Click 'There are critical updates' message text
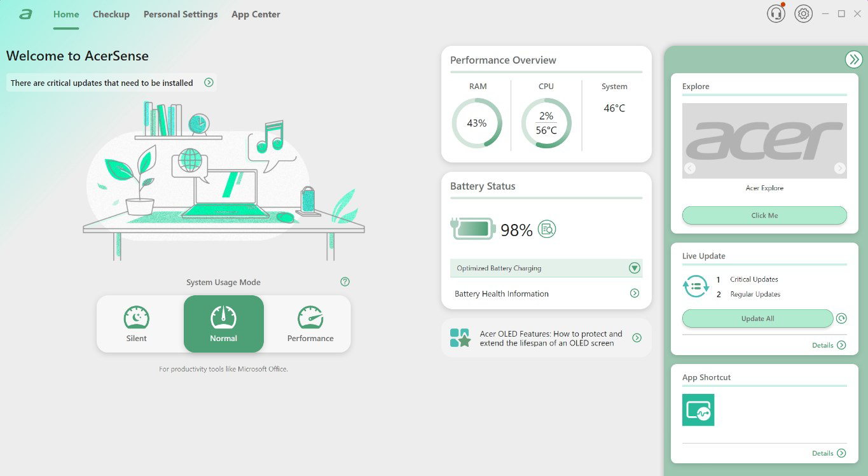This screenshot has width=868, height=476. pos(102,83)
